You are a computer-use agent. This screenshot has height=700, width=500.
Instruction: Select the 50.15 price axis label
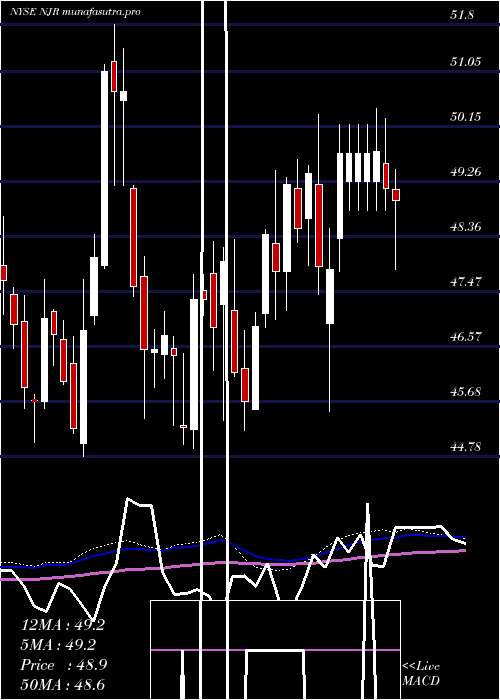tap(466, 117)
